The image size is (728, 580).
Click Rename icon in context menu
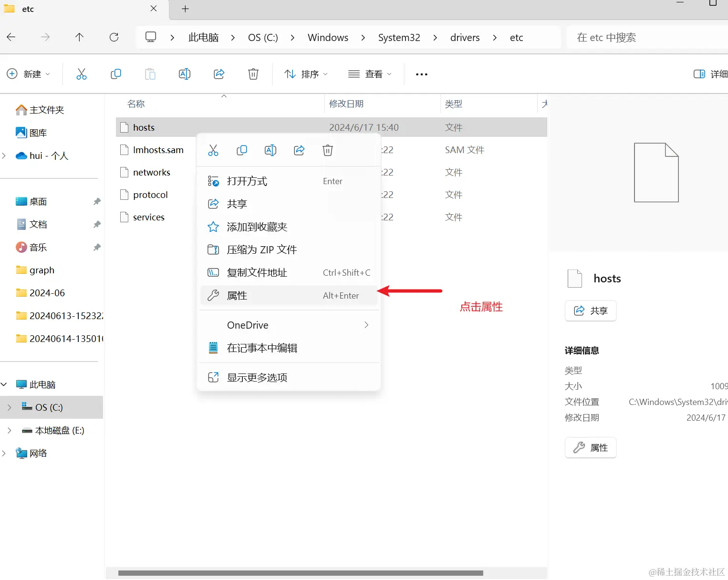click(270, 150)
